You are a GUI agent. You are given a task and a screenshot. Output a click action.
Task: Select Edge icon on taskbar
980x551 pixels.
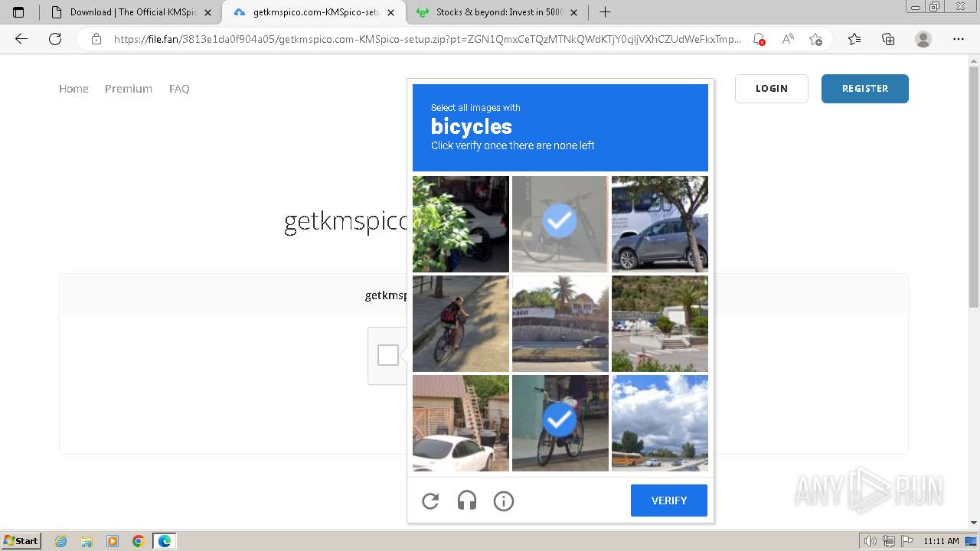pos(165,541)
